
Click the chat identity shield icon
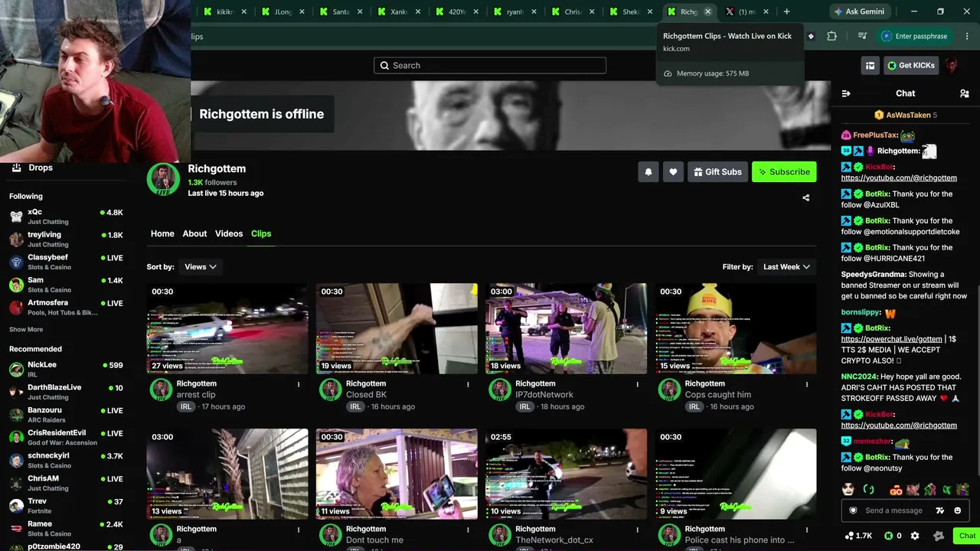tap(854, 510)
